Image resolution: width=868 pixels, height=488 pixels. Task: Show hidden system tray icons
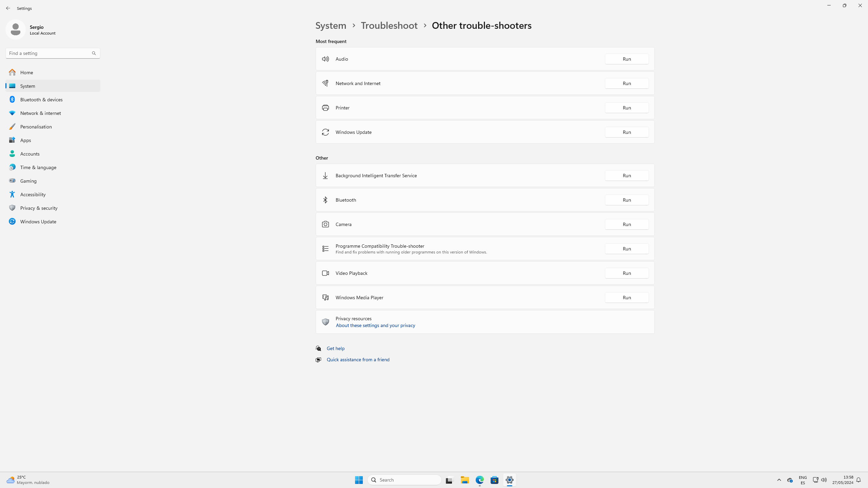pyautogui.click(x=779, y=480)
